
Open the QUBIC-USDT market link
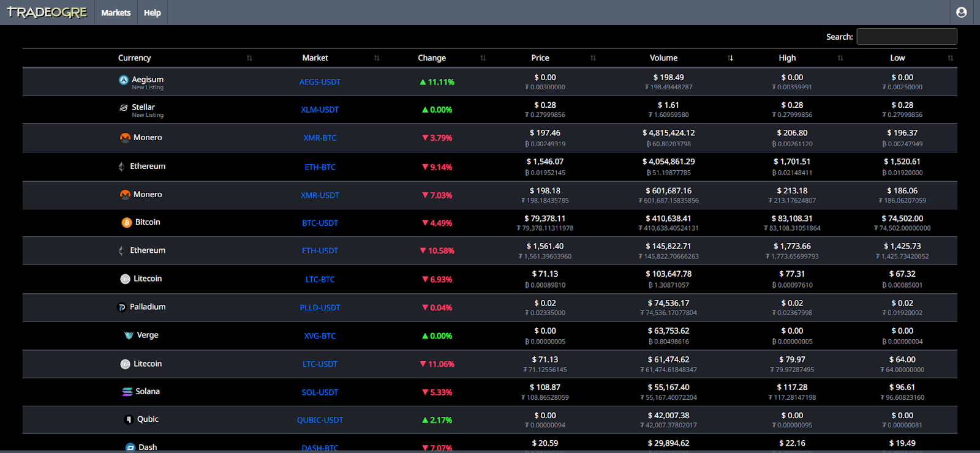tap(320, 420)
